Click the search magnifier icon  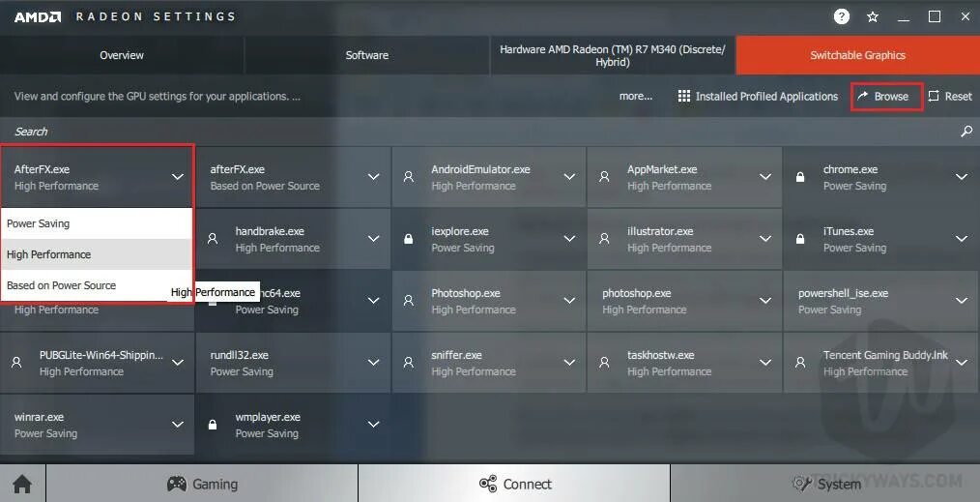966,131
